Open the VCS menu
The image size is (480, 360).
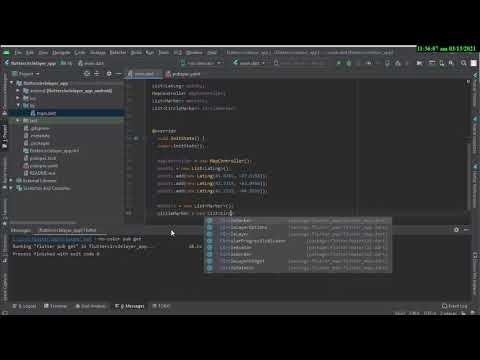coord(178,52)
